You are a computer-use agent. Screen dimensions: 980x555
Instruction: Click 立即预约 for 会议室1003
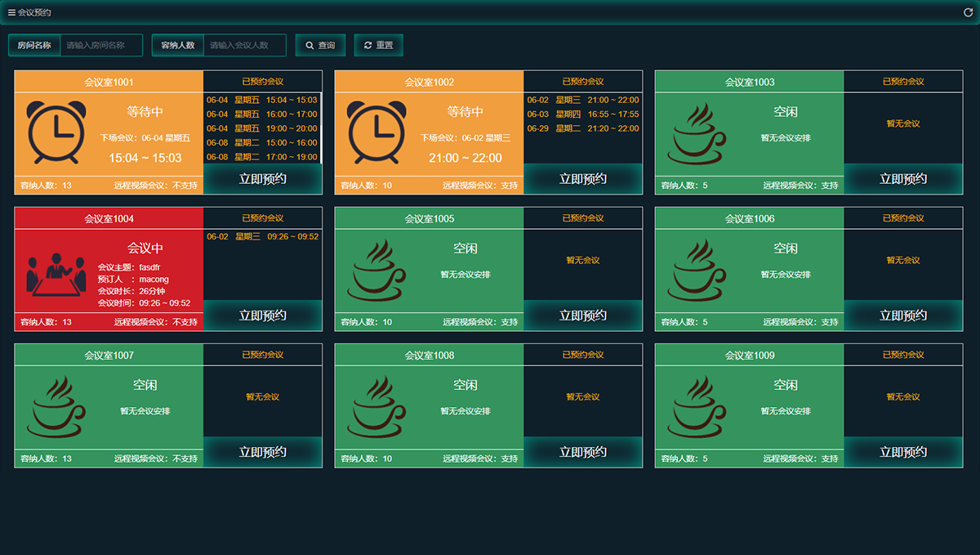[x=903, y=179]
